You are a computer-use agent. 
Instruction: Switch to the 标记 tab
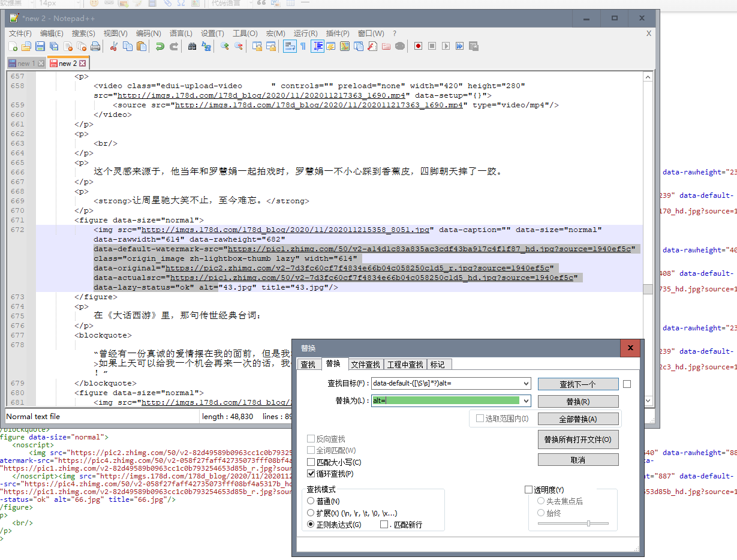click(438, 365)
